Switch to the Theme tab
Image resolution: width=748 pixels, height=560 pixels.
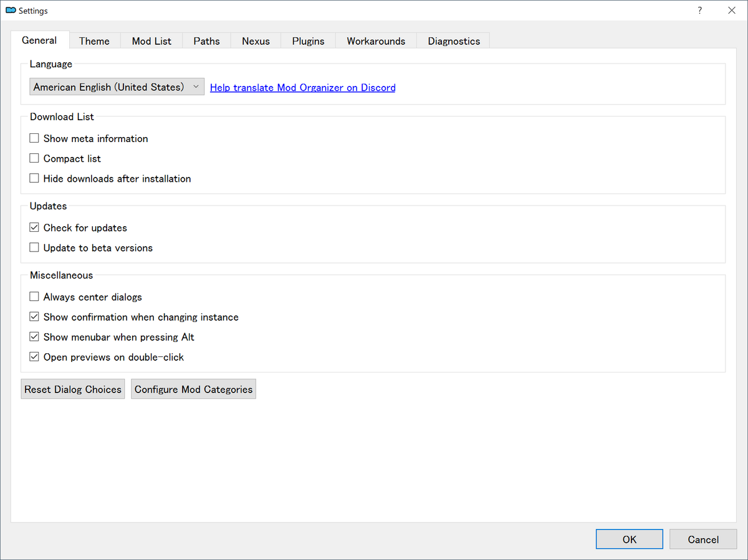click(94, 41)
